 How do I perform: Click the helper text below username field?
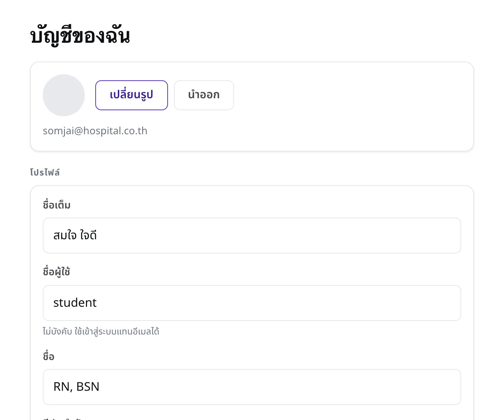tap(101, 331)
